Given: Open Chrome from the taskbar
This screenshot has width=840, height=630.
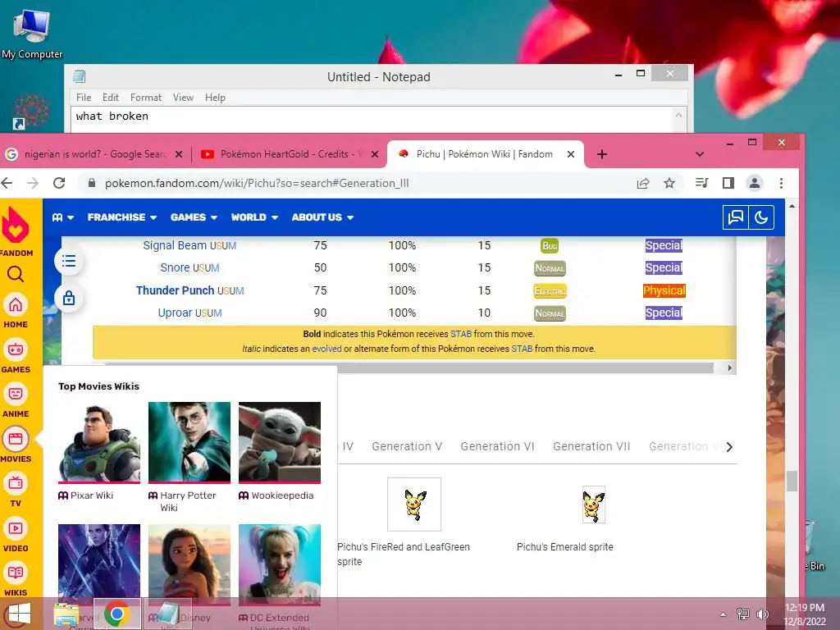Looking at the screenshot, I should point(116,614).
